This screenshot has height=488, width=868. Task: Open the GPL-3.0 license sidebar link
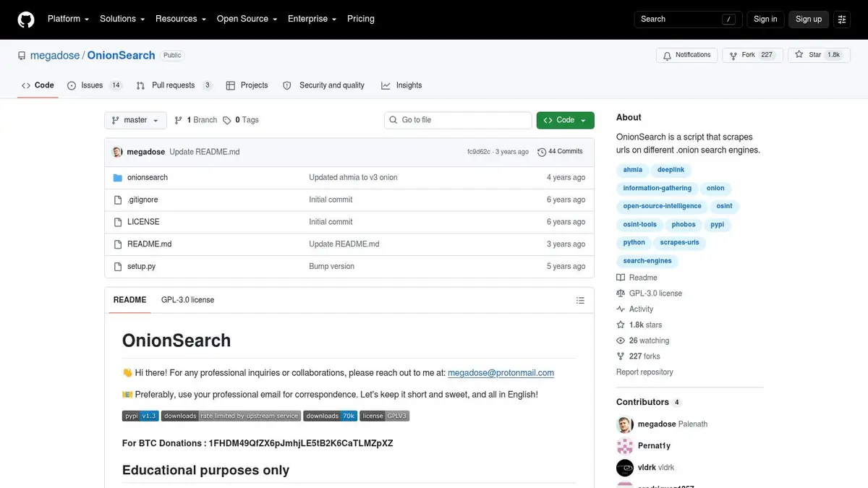pos(650,294)
